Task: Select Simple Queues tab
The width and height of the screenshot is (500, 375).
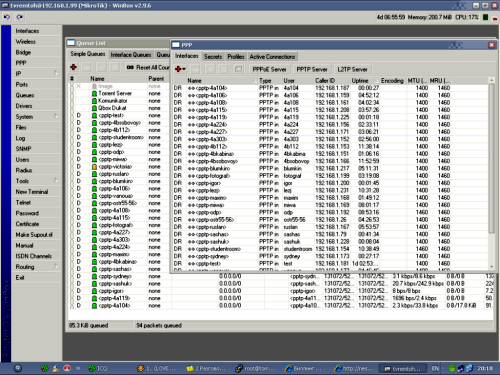Action: coord(88,54)
